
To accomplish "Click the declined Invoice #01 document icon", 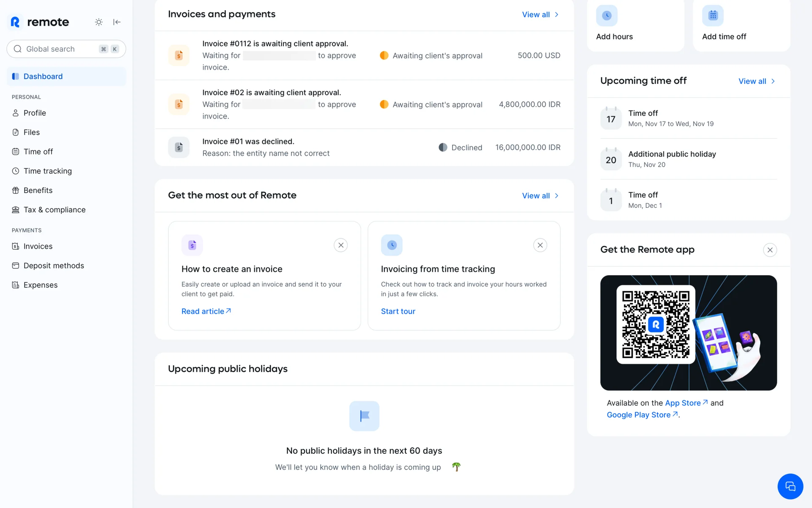I will pos(179,147).
